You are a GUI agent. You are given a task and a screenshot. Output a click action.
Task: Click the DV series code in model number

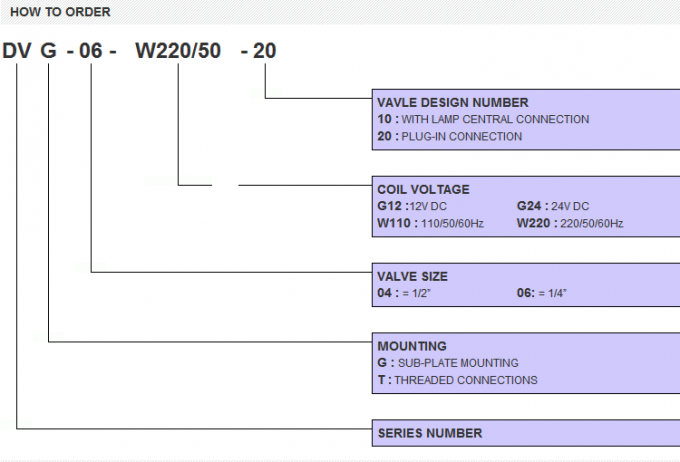(x=17, y=52)
